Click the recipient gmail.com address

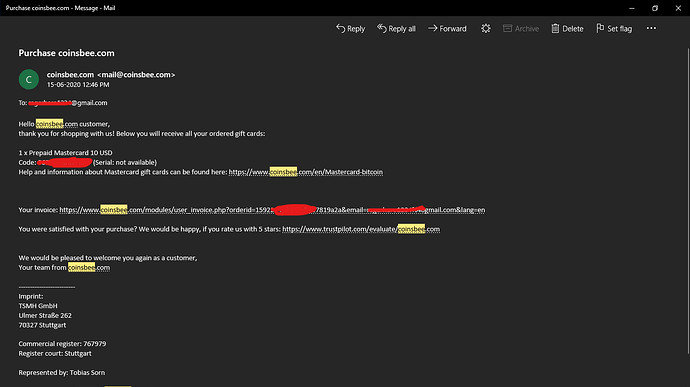tap(67, 103)
